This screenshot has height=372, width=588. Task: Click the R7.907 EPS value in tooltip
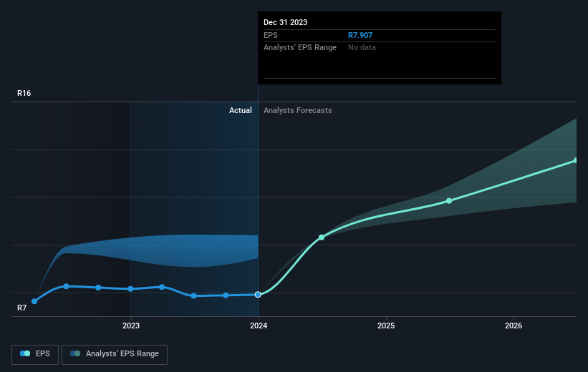point(360,35)
